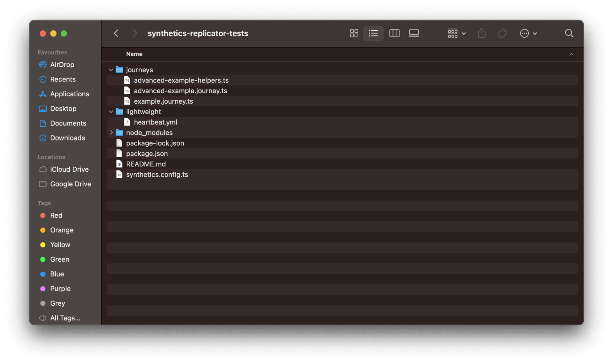Image resolution: width=613 pixels, height=364 pixels.
Task: Click the Share toolbar icon
Action: pyautogui.click(x=481, y=33)
